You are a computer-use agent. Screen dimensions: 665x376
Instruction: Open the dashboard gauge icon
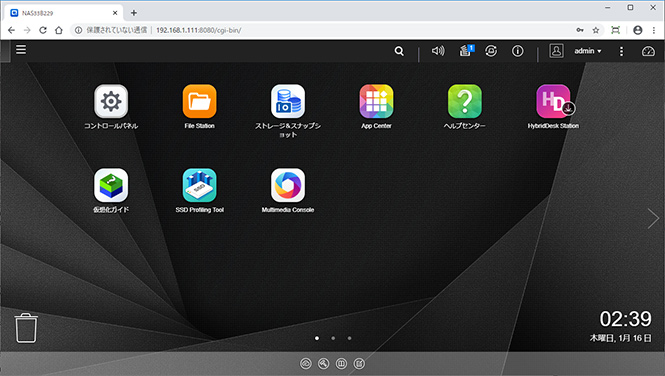pyautogui.click(x=648, y=51)
